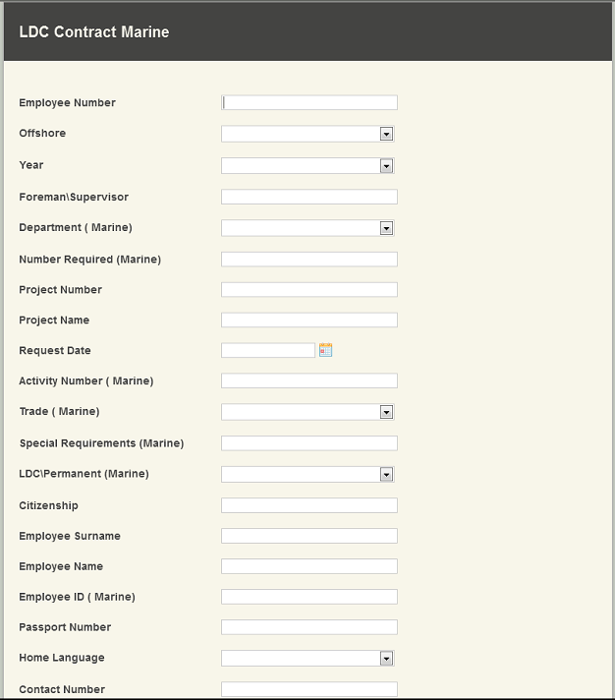Focus the Contact Number input
615x700 pixels.
click(x=309, y=689)
